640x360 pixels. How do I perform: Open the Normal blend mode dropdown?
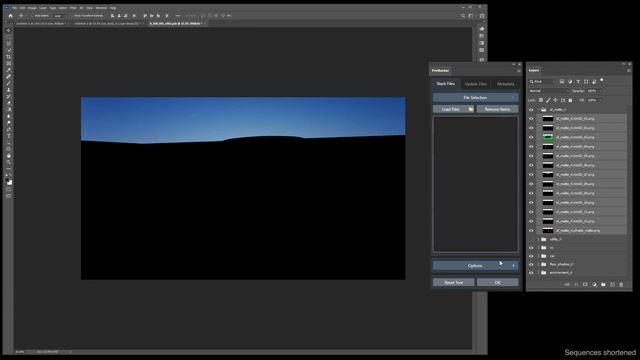coord(549,91)
